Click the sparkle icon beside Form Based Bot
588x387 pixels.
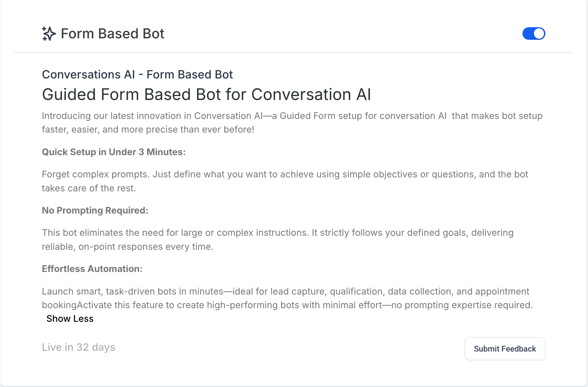pyautogui.click(x=49, y=34)
